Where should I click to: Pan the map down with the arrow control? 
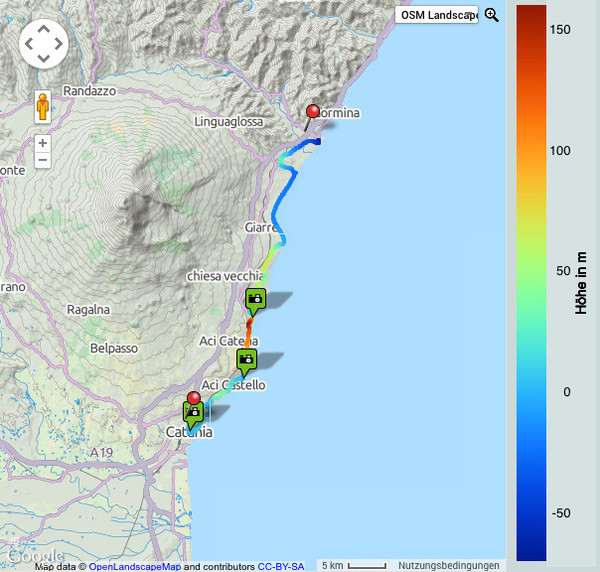pyautogui.click(x=43, y=58)
